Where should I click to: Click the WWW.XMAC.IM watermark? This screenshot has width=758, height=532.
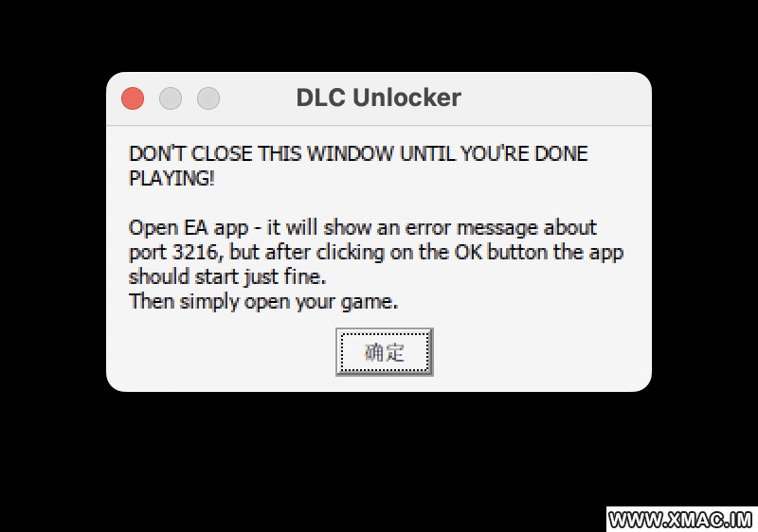pyautogui.click(x=680, y=520)
